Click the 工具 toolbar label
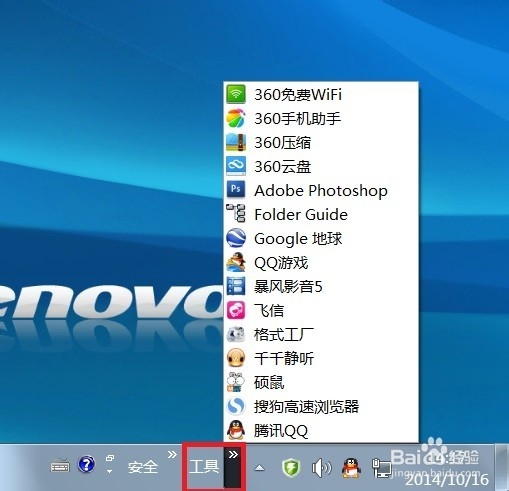Screen dimensions: 509x491 point(204,466)
